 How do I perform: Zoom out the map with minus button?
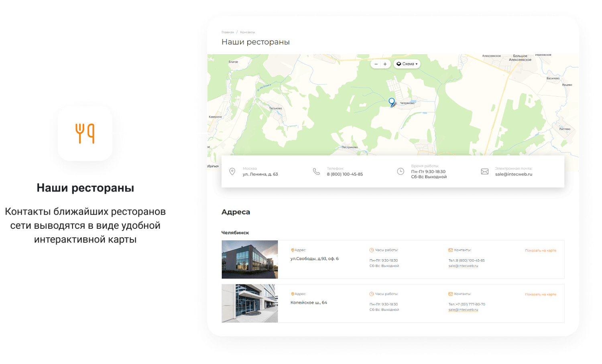376,64
